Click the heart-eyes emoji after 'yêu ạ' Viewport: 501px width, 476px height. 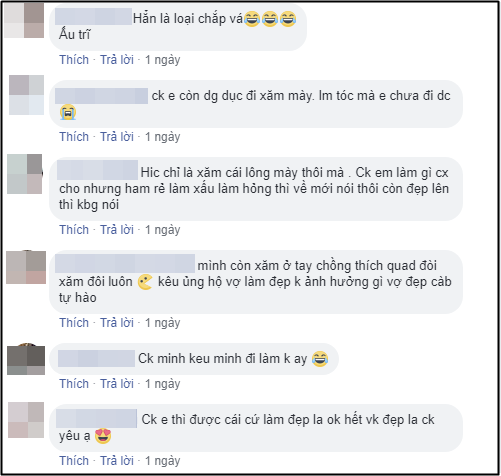click(x=103, y=436)
